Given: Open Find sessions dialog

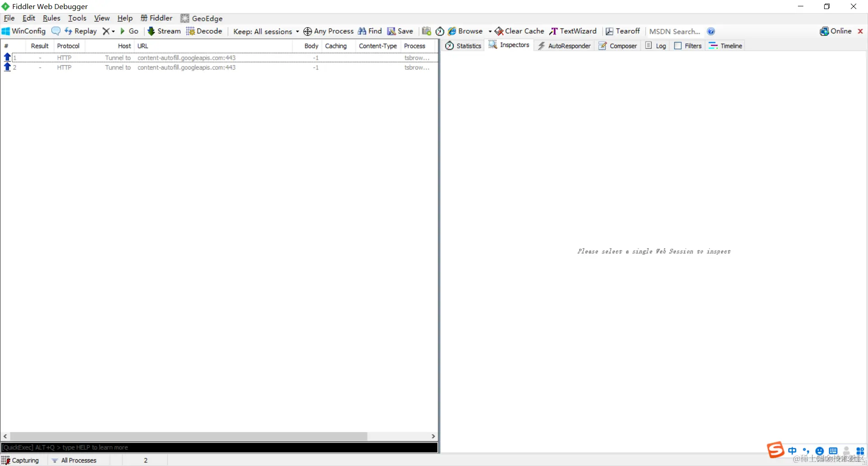Looking at the screenshot, I should point(370,31).
